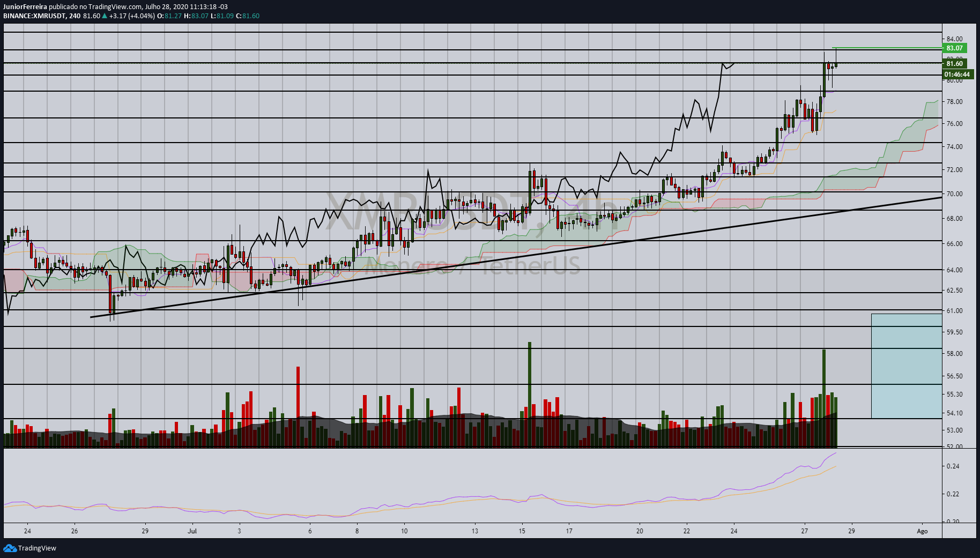Click the TradingView text logo

(37, 548)
